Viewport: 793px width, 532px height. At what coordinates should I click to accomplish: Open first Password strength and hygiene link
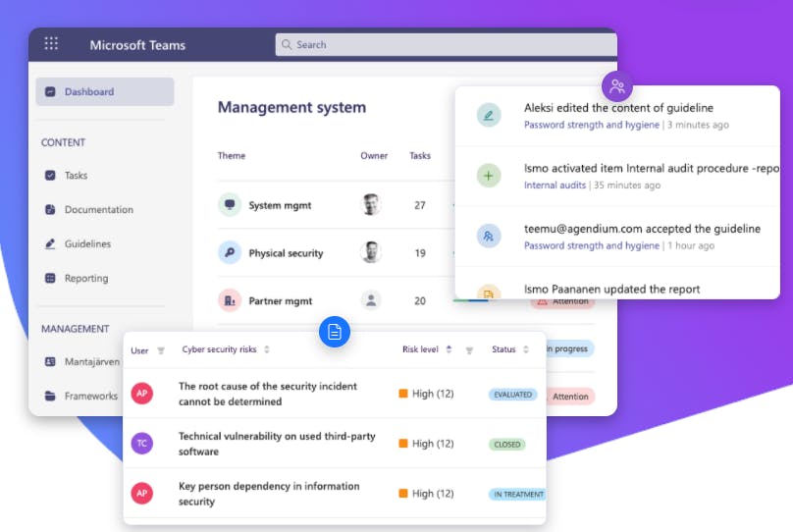coord(592,125)
